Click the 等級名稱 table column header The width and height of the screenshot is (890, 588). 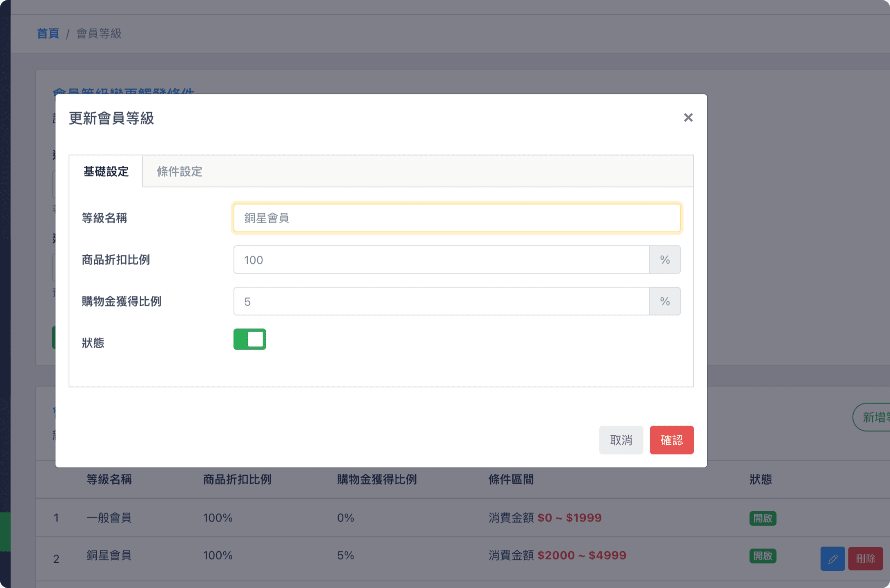point(109,479)
